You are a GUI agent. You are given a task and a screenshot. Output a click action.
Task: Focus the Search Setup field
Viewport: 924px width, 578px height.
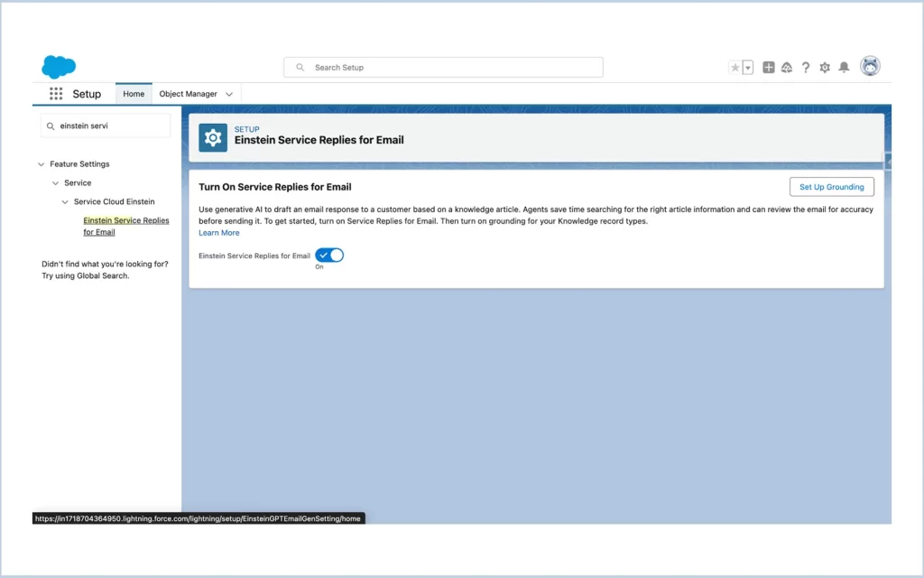tap(443, 67)
